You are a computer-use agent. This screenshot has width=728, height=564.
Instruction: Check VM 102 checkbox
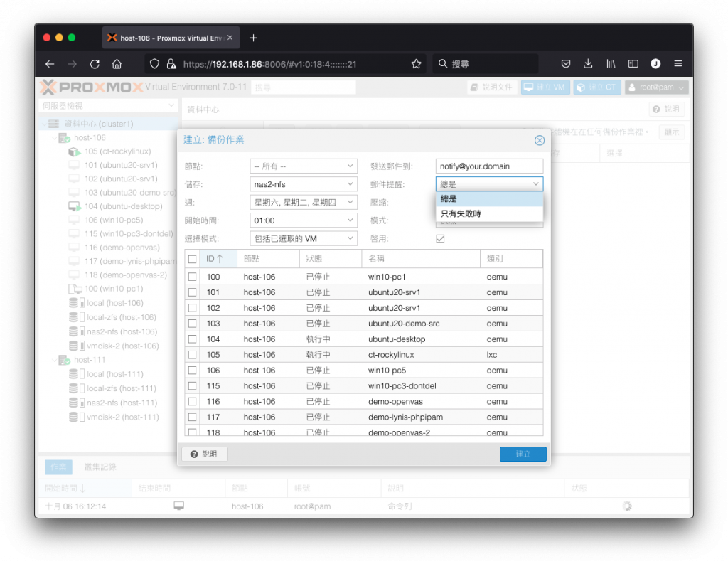192,308
